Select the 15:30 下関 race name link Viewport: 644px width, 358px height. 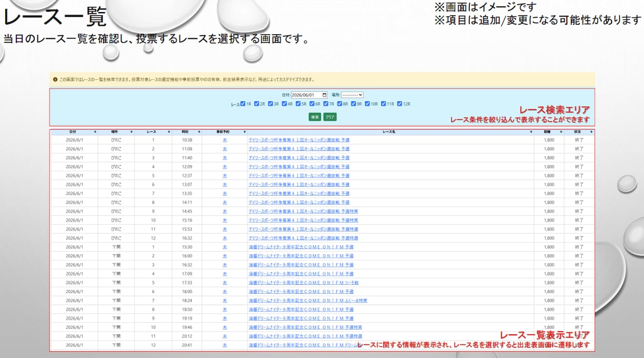pyautogui.click(x=301, y=247)
